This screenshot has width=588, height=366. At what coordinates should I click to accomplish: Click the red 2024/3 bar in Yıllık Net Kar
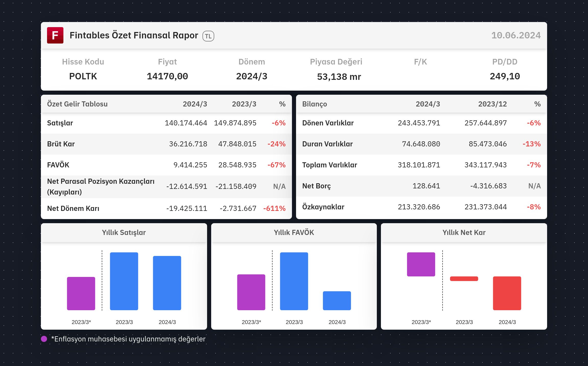(507, 293)
